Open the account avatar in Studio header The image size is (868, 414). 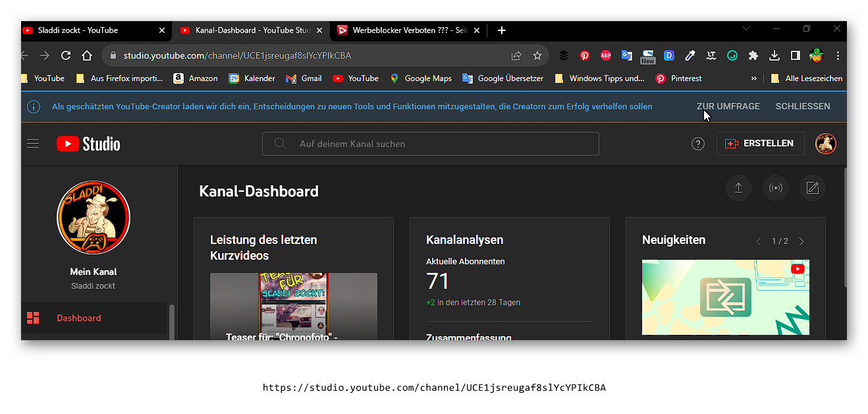coord(825,144)
